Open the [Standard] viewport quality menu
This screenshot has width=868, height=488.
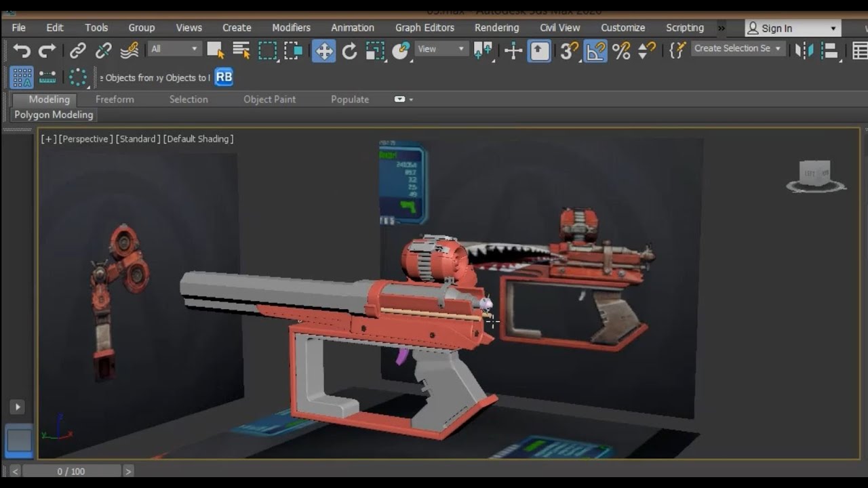point(138,139)
